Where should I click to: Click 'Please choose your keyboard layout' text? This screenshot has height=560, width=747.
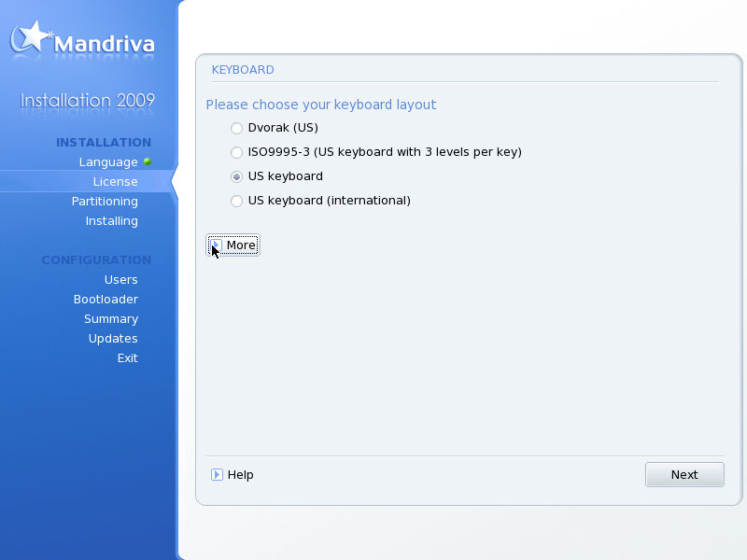tap(321, 105)
